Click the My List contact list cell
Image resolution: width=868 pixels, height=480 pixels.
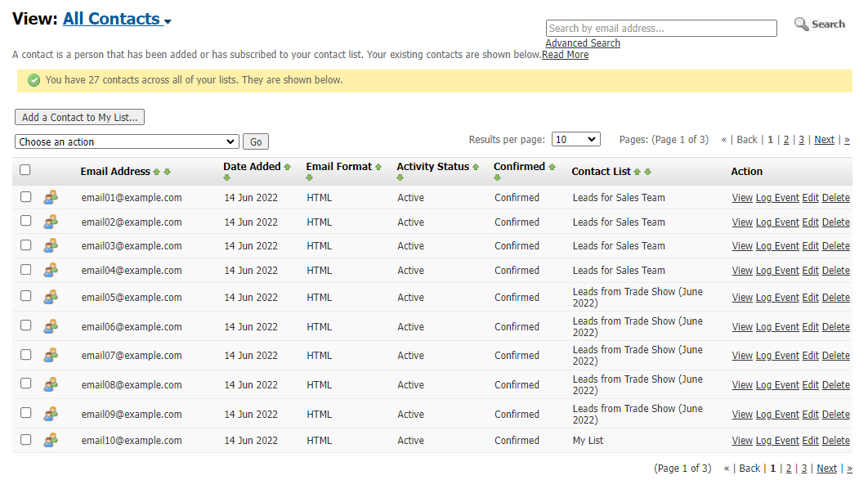point(588,441)
